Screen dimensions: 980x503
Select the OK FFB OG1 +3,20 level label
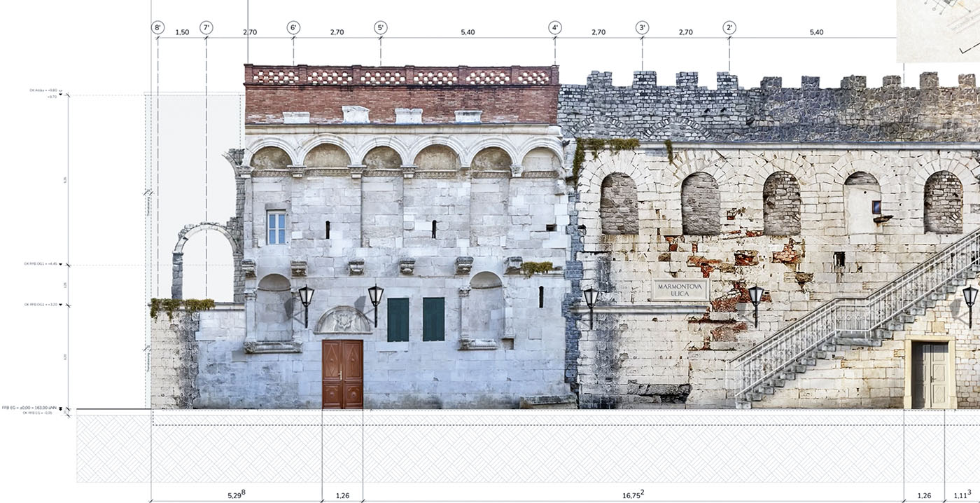click(x=41, y=305)
